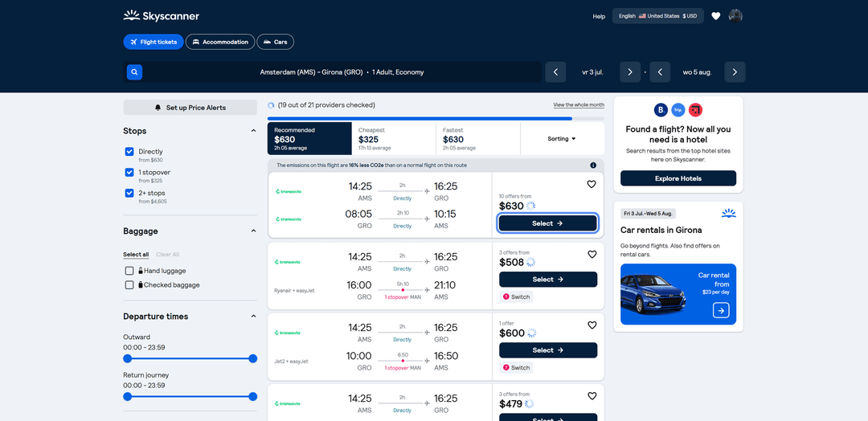Go to next return date after wo 5 aug.
This screenshot has height=421, width=868.
735,72
